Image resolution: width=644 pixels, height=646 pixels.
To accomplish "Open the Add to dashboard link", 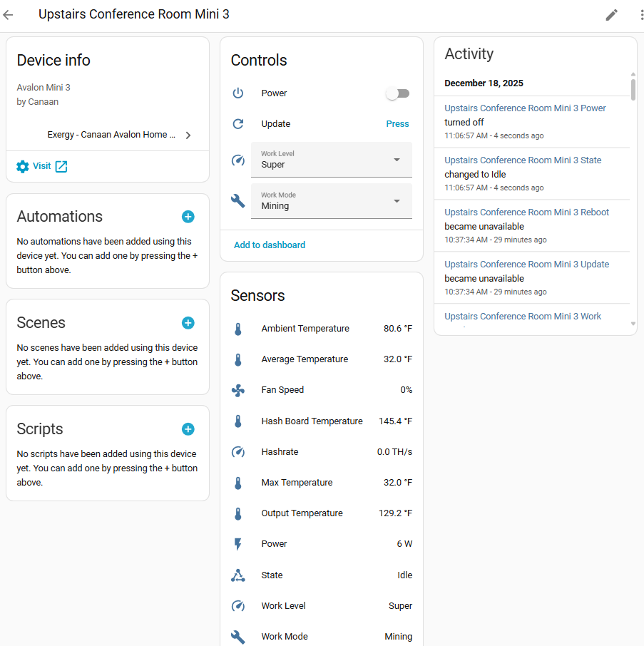I will 269,244.
